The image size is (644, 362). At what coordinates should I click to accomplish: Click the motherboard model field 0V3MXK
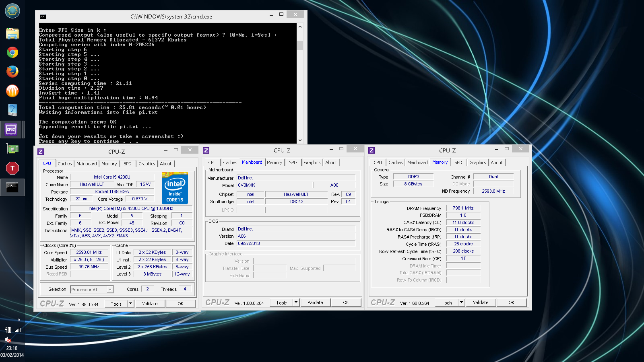point(274,185)
